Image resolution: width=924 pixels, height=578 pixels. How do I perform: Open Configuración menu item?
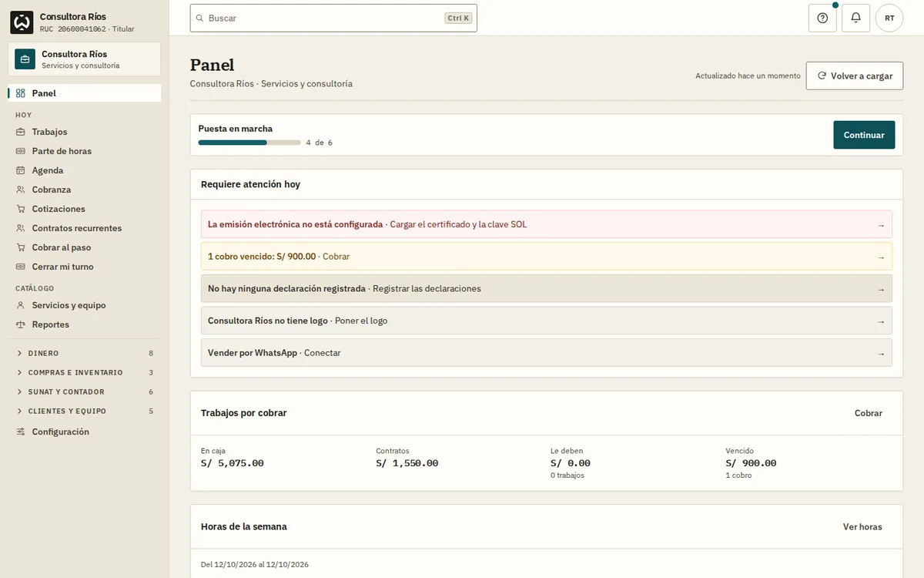(x=85, y=432)
